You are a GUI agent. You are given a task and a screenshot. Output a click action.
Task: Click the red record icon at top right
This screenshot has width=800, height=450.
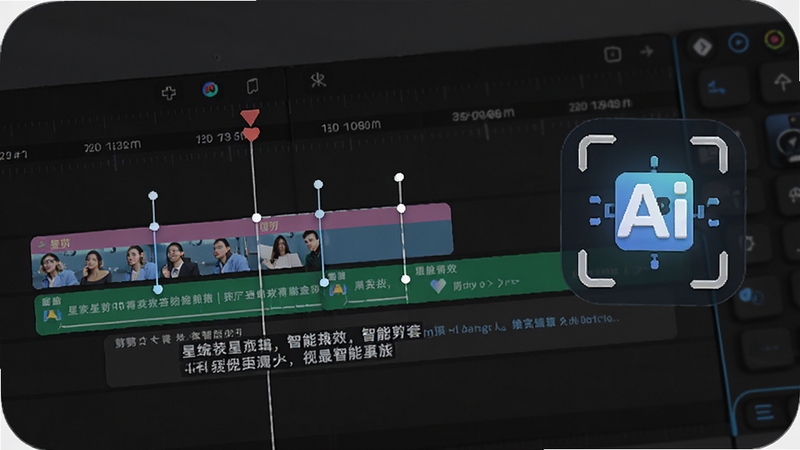click(x=774, y=40)
